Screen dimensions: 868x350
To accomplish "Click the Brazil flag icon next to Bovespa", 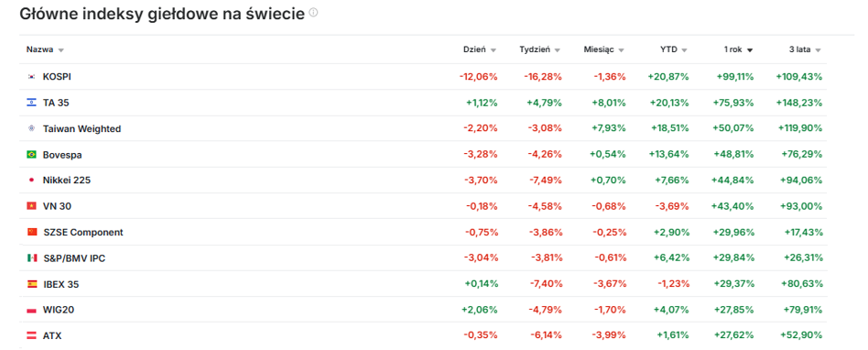I will pos(31,155).
